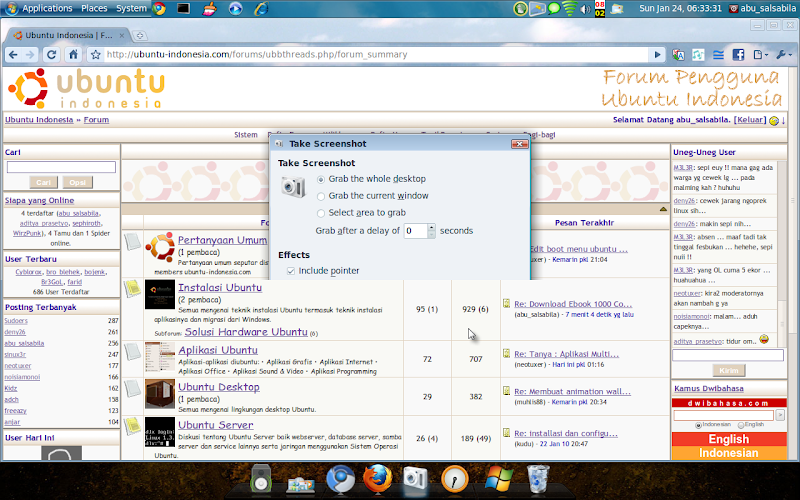Select the Indonesian dictionary radio option

tap(698, 425)
